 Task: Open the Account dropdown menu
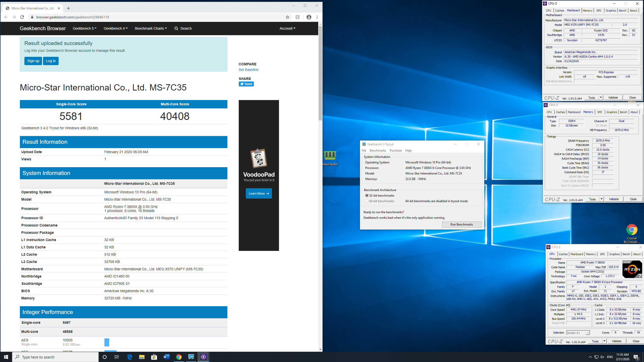288,28
